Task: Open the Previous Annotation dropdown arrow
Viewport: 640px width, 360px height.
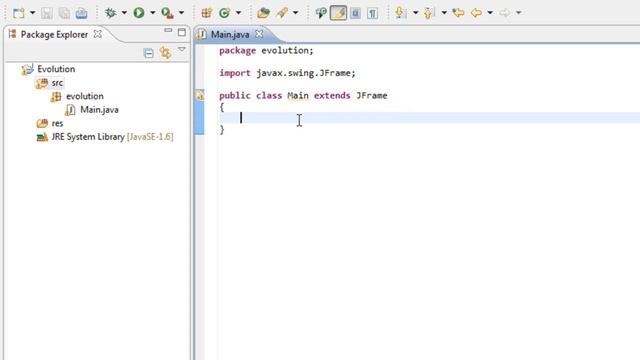Action: tap(444, 13)
